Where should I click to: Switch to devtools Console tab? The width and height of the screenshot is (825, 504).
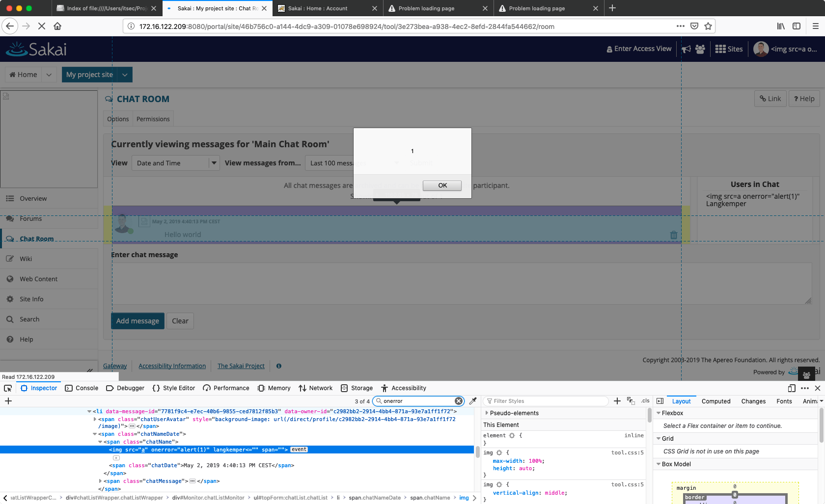82,388
